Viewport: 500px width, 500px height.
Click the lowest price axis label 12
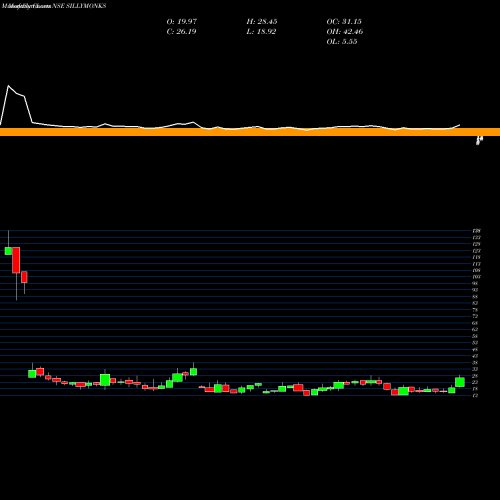[x=475, y=395]
